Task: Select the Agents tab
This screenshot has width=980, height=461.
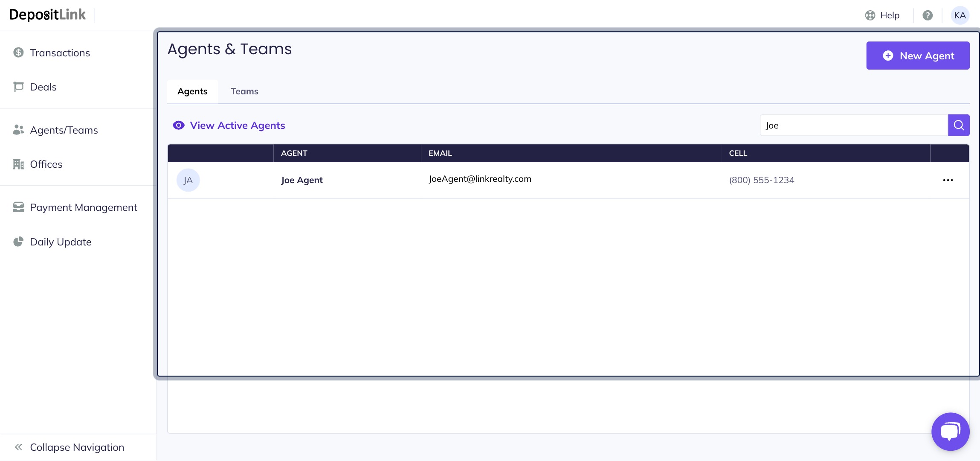Action: (192, 91)
